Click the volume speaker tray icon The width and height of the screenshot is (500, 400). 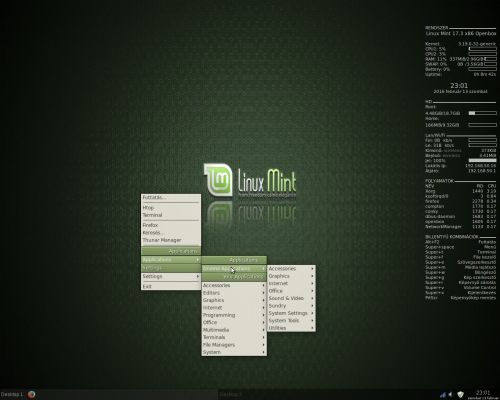[x=451, y=395]
